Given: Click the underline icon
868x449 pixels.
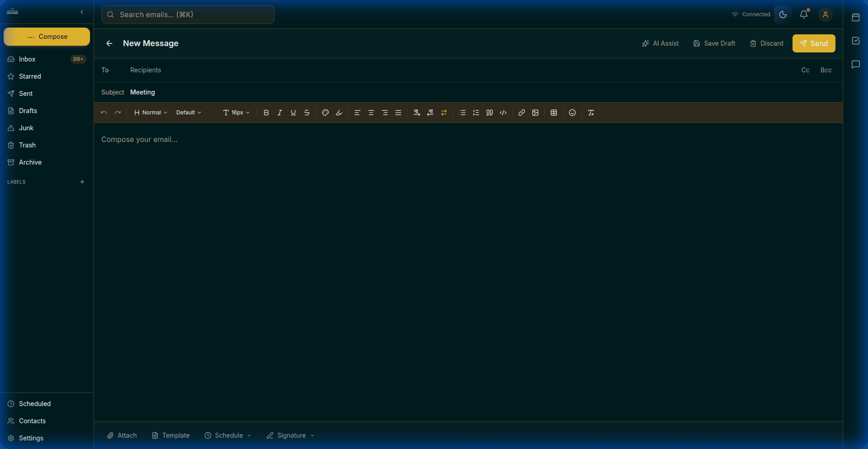Looking at the screenshot, I should 293,113.
